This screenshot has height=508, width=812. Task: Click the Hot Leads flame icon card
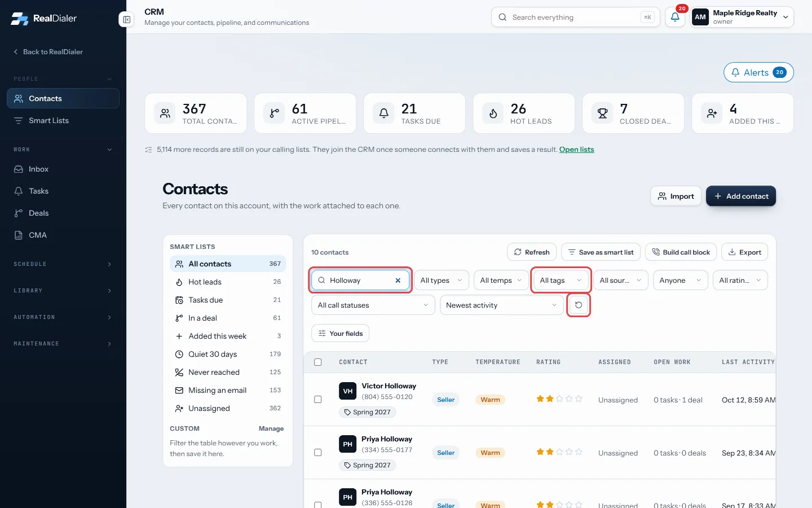point(524,113)
